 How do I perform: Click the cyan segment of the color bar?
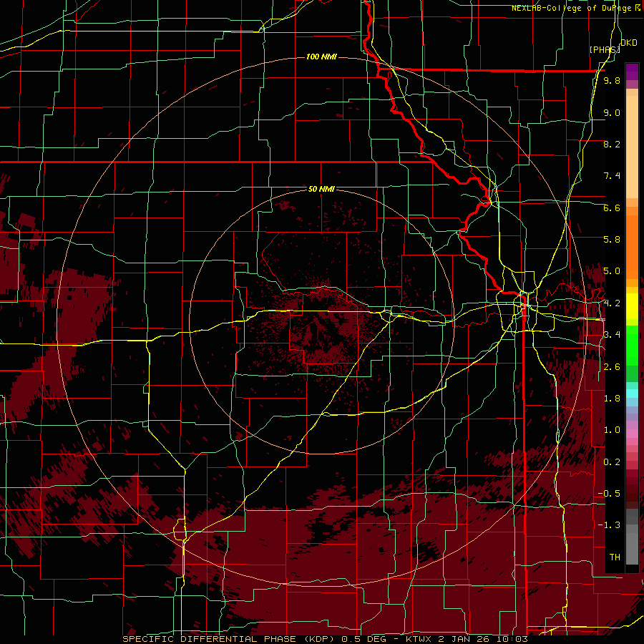(x=632, y=393)
